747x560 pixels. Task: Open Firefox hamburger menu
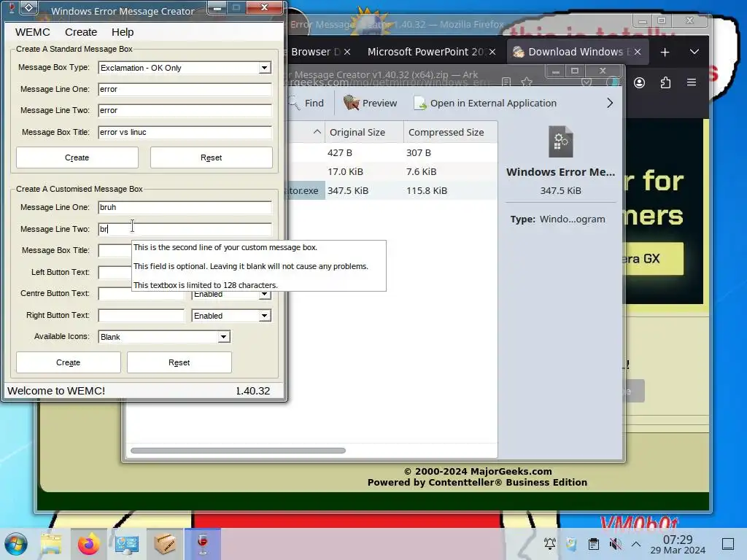[692, 82]
